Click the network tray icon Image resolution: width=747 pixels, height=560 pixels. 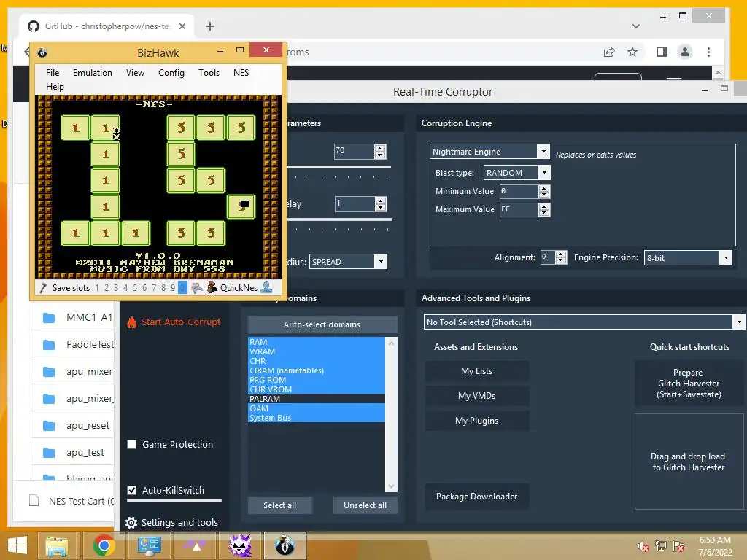coord(661,546)
